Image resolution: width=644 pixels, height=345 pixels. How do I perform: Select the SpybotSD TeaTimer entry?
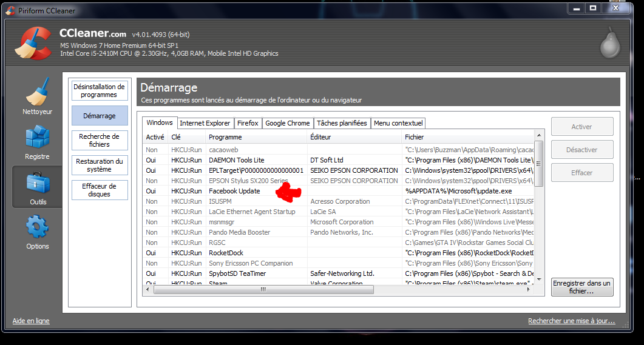(x=339, y=273)
